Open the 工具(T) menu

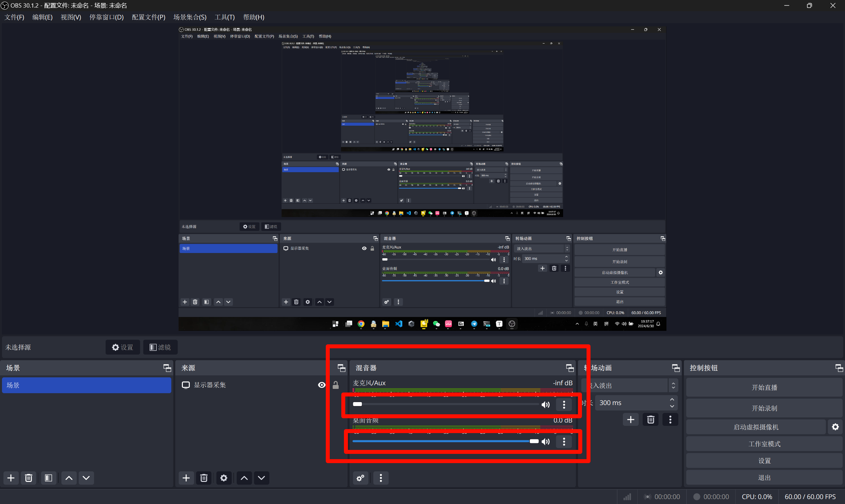click(x=224, y=17)
